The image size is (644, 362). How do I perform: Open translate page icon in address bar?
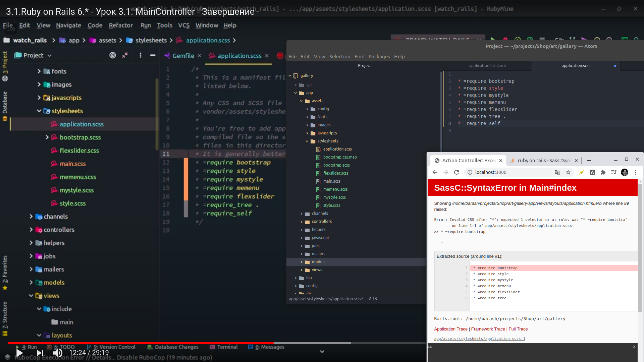coord(557,172)
